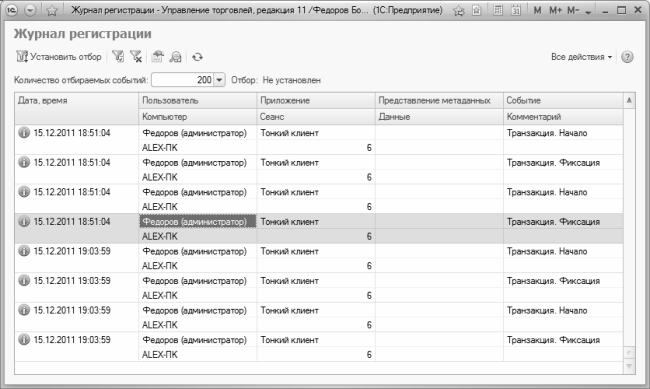
Task: Click the Установить отбор filter button
Action: coord(59,57)
